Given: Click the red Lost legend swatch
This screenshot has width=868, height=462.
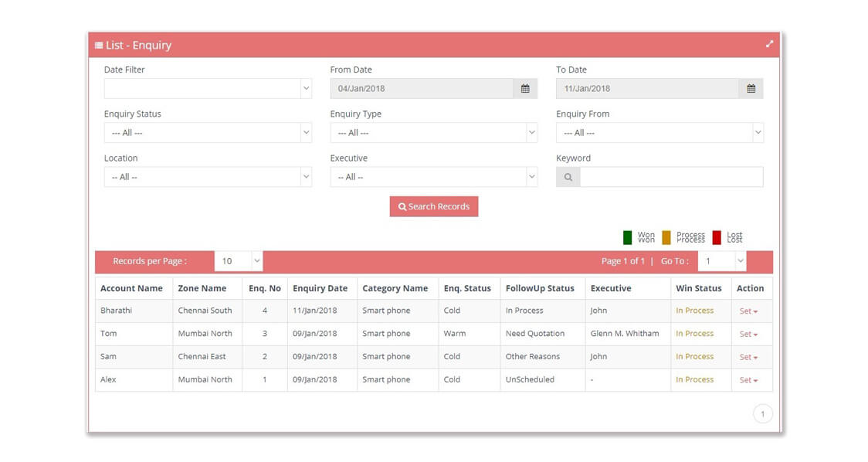Looking at the screenshot, I should point(717,238).
